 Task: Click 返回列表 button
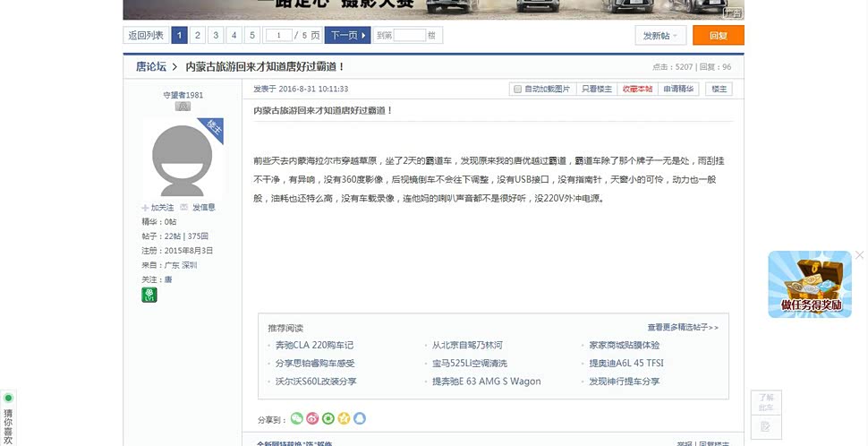pyautogui.click(x=146, y=36)
